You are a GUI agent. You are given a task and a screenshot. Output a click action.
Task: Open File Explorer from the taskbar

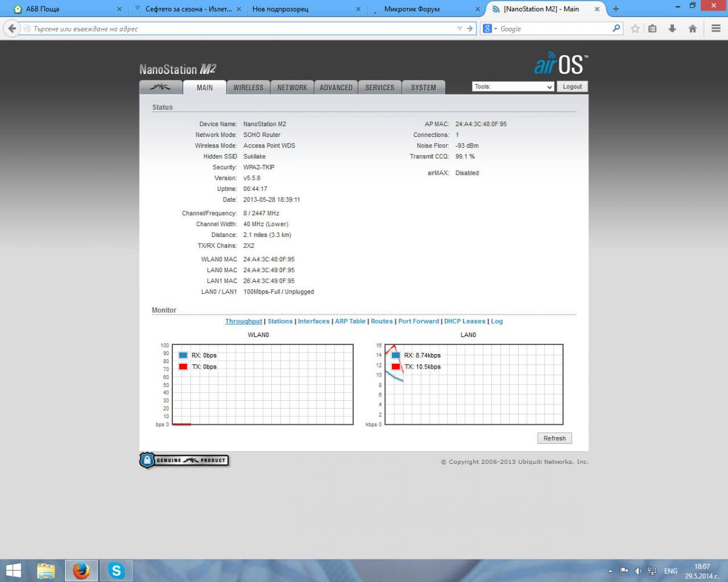[x=46, y=570]
